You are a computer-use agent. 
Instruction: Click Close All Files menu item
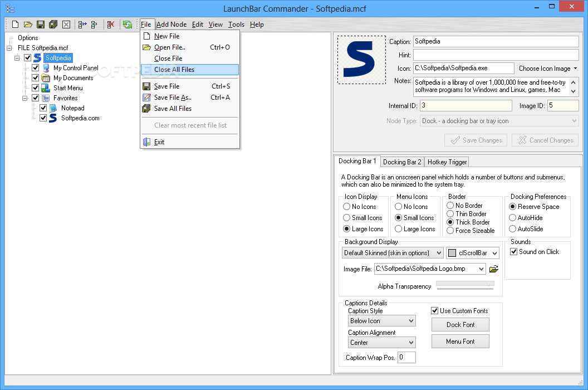[190, 70]
